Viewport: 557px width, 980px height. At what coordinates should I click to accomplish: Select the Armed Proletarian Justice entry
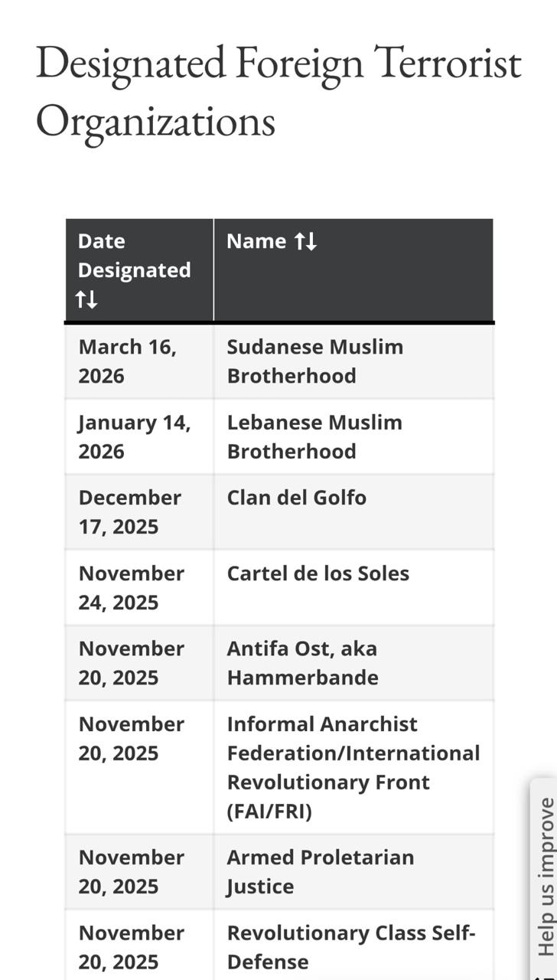[320, 871]
